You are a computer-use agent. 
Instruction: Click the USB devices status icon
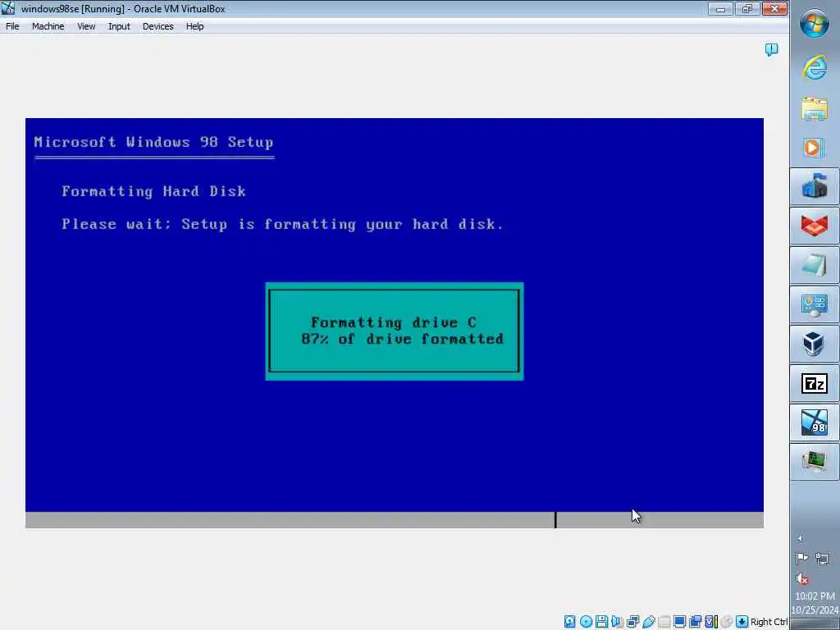point(649,622)
